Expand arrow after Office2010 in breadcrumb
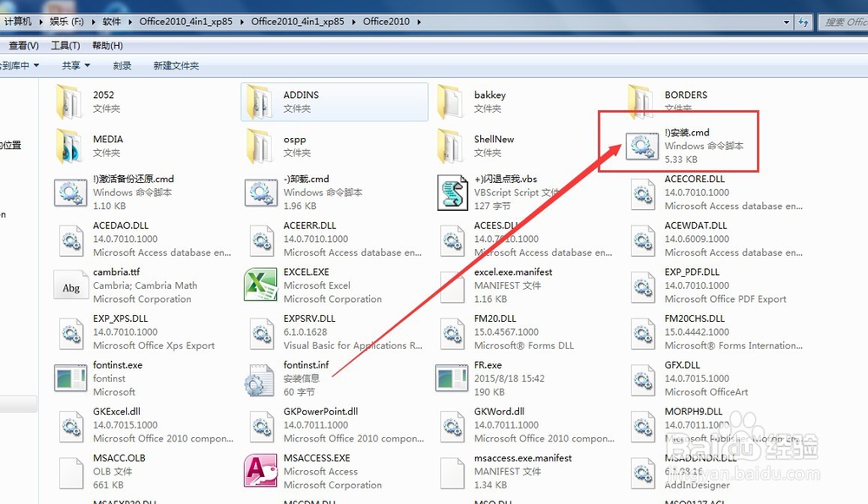The image size is (868, 504). click(419, 23)
